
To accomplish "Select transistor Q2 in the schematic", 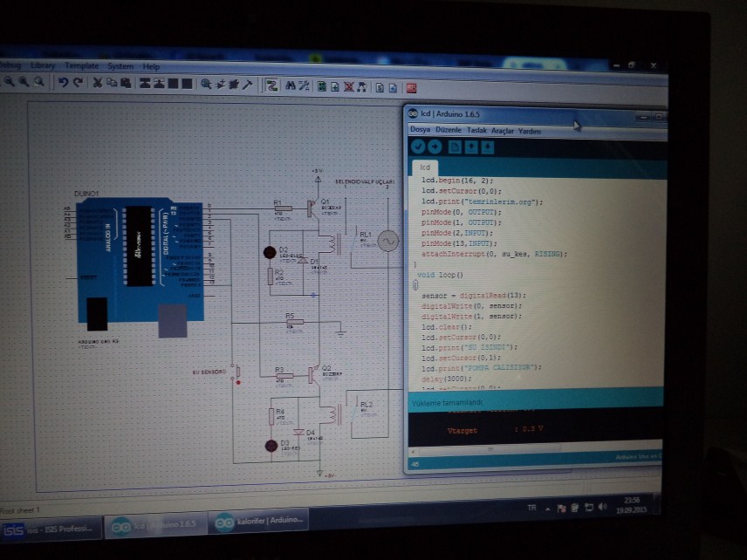I will click(314, 374).
